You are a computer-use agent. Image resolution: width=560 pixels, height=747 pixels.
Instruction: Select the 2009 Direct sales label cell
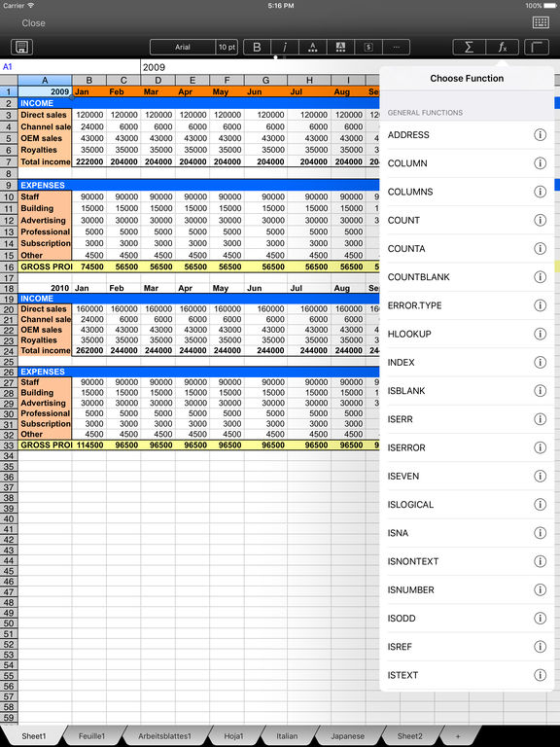[45, 115]
